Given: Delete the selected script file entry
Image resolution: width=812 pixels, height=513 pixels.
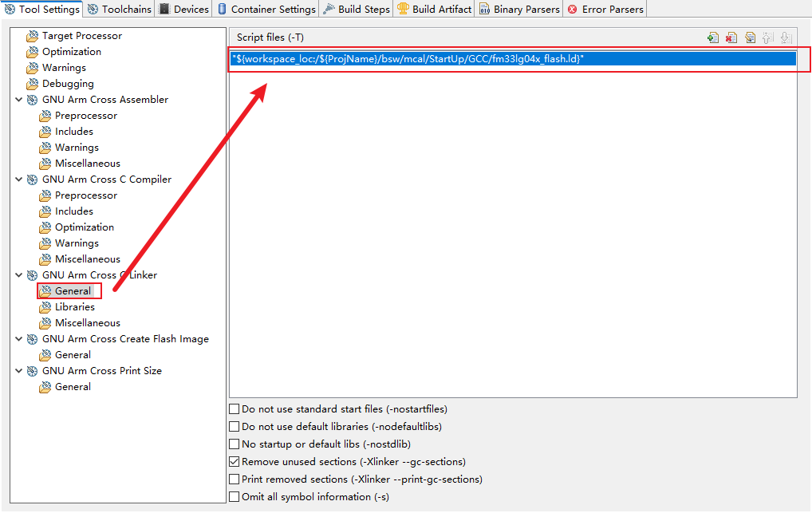Looking at the screenshot, I should tap(731, 37).
